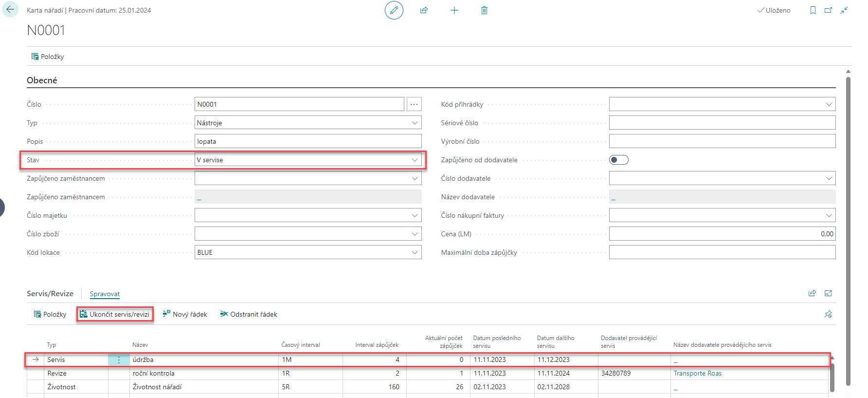Screen dimensions: 868x398
Task: Expand the Kód lokace dropdown
Action: point(415,252)
